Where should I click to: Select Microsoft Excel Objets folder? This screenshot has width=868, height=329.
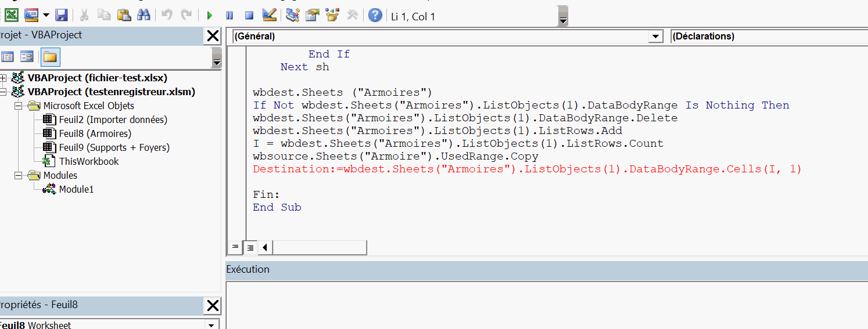click(88, 106)
